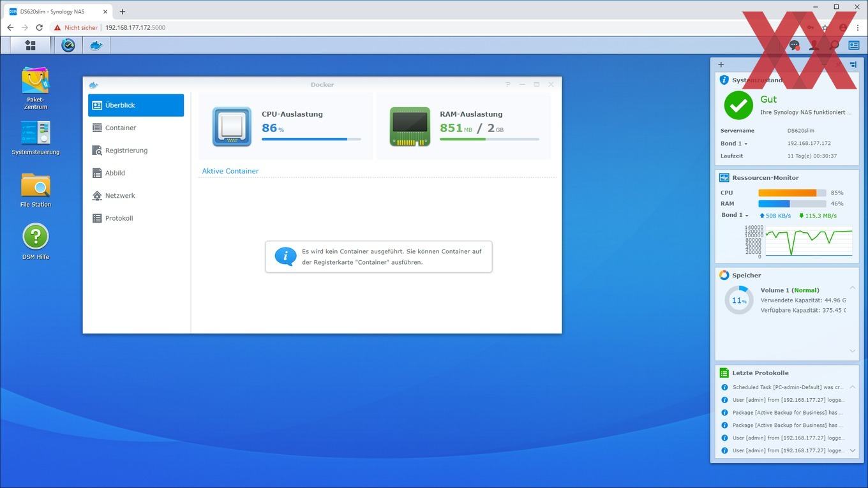This screenshot has height=488, width=868.
Task: Add a widget with the plus icon
Action: point(721,64)
